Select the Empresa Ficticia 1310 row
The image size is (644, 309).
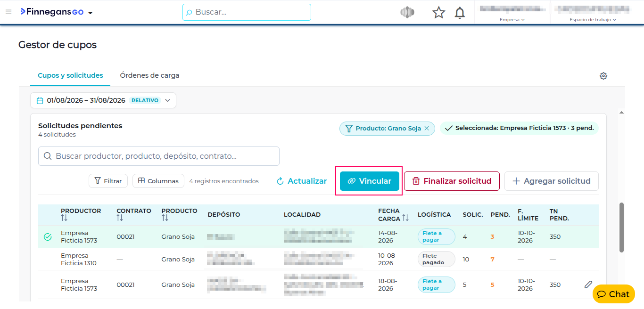point(318,260)
